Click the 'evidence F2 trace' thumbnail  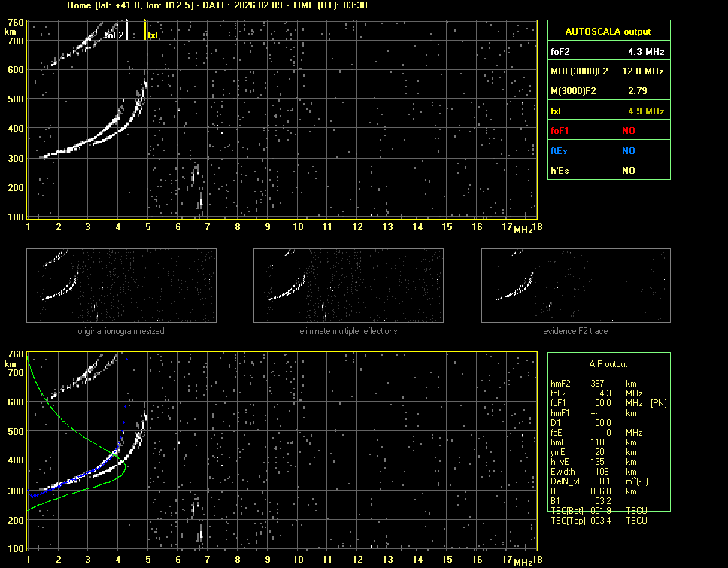[575, 285]
